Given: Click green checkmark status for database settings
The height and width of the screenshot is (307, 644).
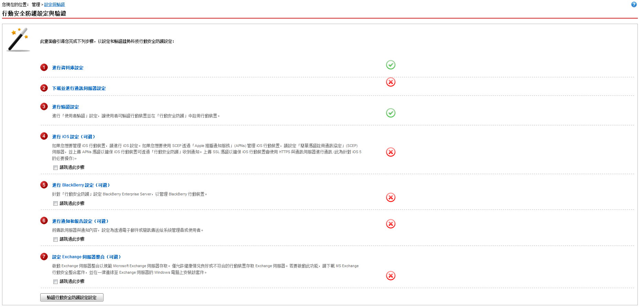Looking at the screenshot, I should pos(391,65).
